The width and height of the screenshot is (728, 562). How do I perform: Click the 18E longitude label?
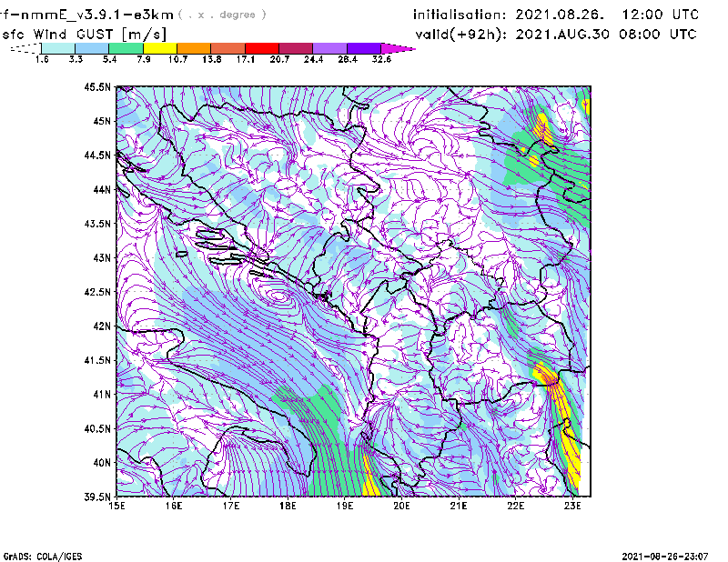pos(288,506)
